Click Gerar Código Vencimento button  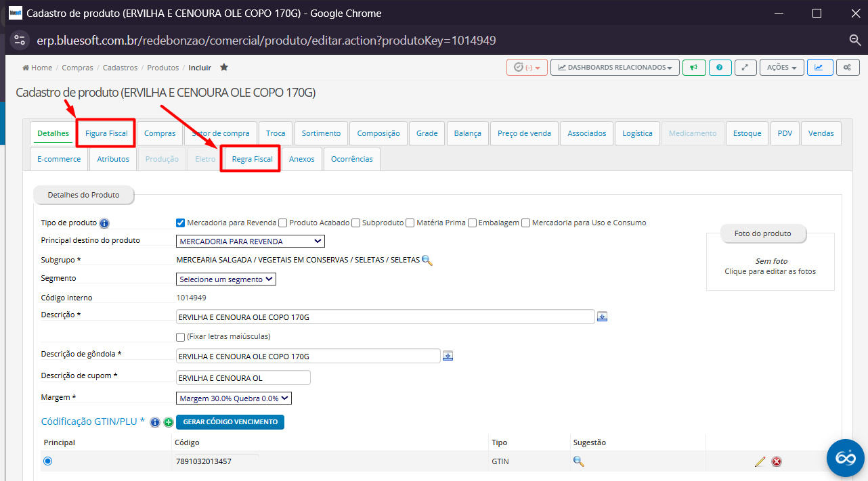pyautogui.click(x=230, y=422)
